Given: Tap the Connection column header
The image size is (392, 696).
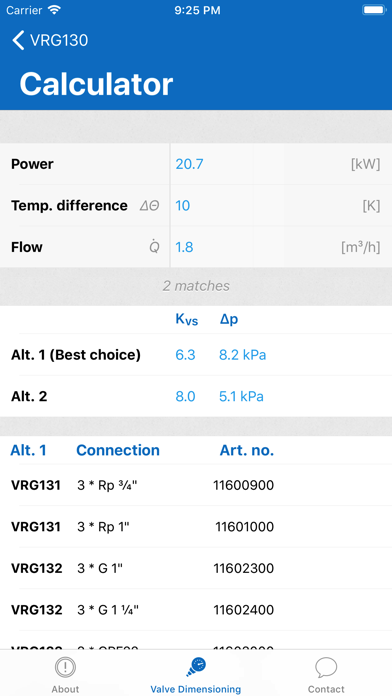Looking at the screenshot, I should 118,450.
